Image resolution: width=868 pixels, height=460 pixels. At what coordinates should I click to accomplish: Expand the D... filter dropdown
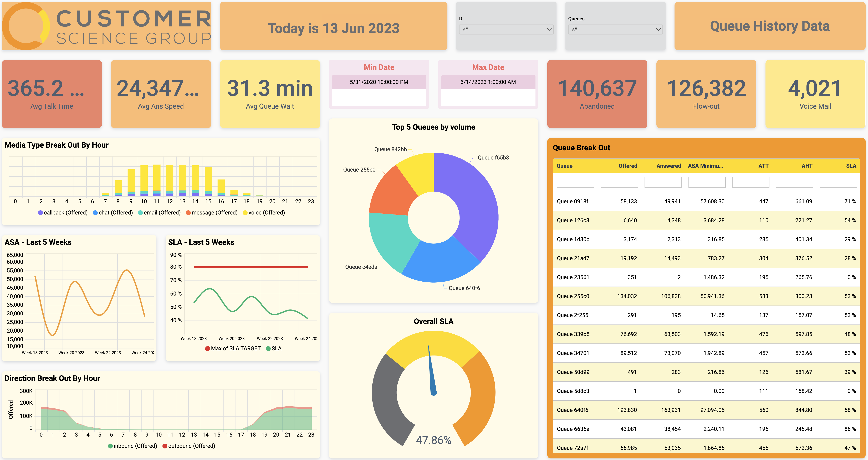[x=506, y=29]
